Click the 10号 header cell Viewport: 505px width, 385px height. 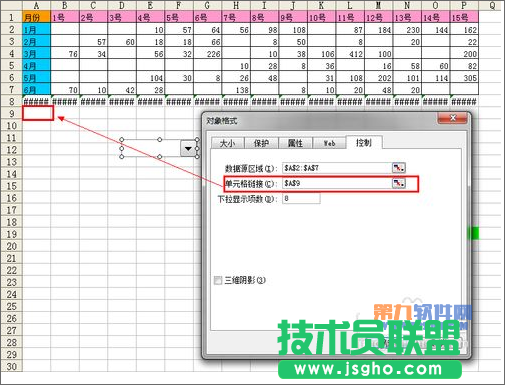click(321, 17)
